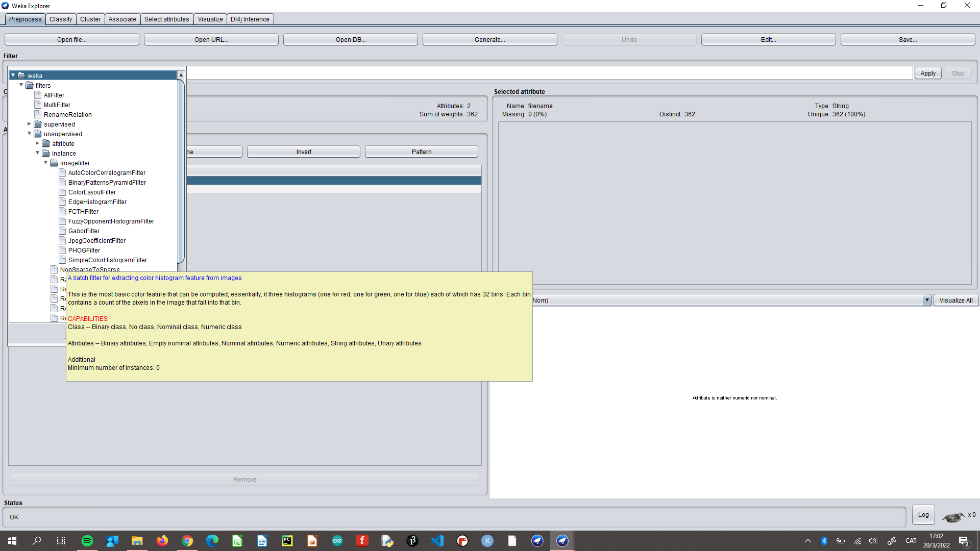Open Spotify from the taskbar
This screenshot has width=980, height=551.
click(x=87, y=541)
